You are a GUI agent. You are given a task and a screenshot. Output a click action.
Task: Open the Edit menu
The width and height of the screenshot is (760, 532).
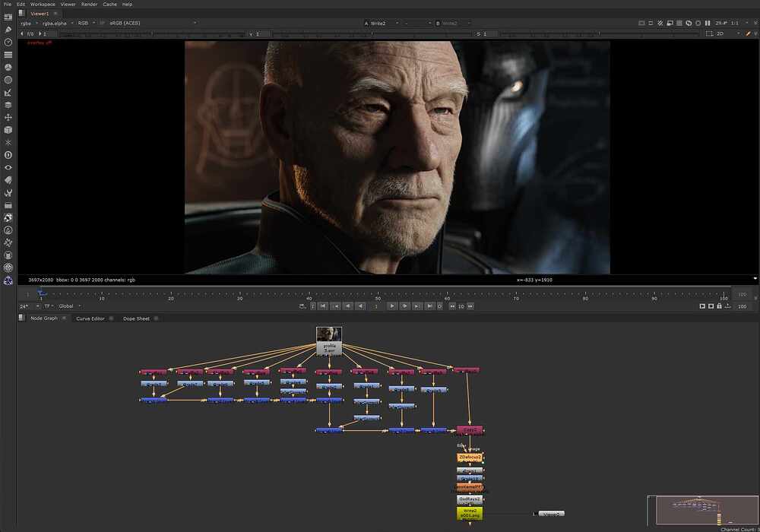coord(21,4)
